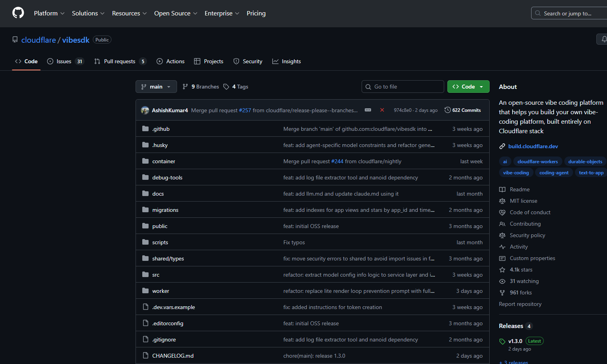Expand the commit message ellipsis
Image resolution: width=607 pixels, height=364 pixels.
[x=368, y=110]
